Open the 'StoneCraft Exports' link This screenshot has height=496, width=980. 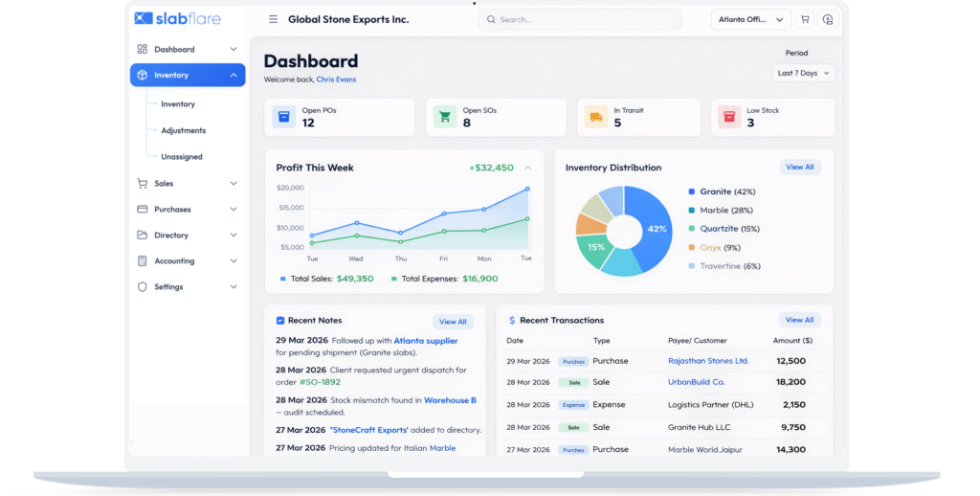click(368, 430)
